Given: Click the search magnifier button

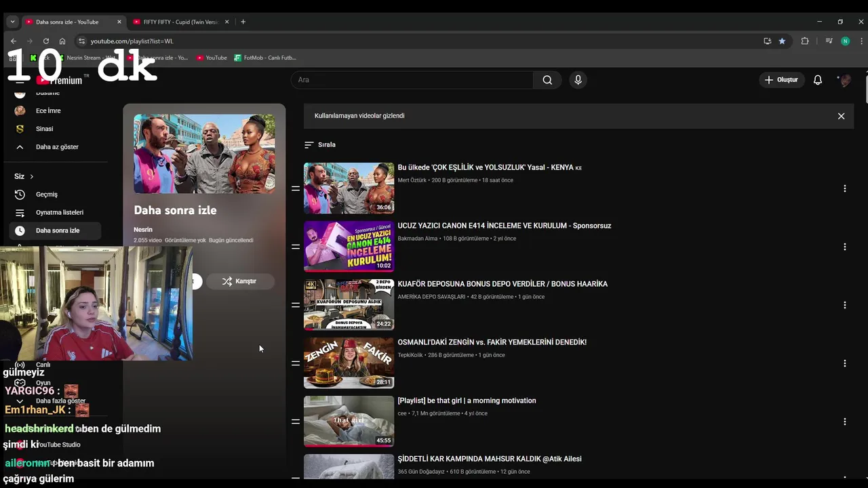Looking at the screenshot, I should point(547,80).
